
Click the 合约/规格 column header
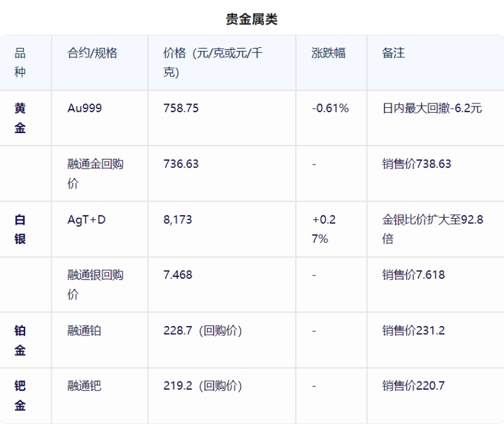point(92,53)
